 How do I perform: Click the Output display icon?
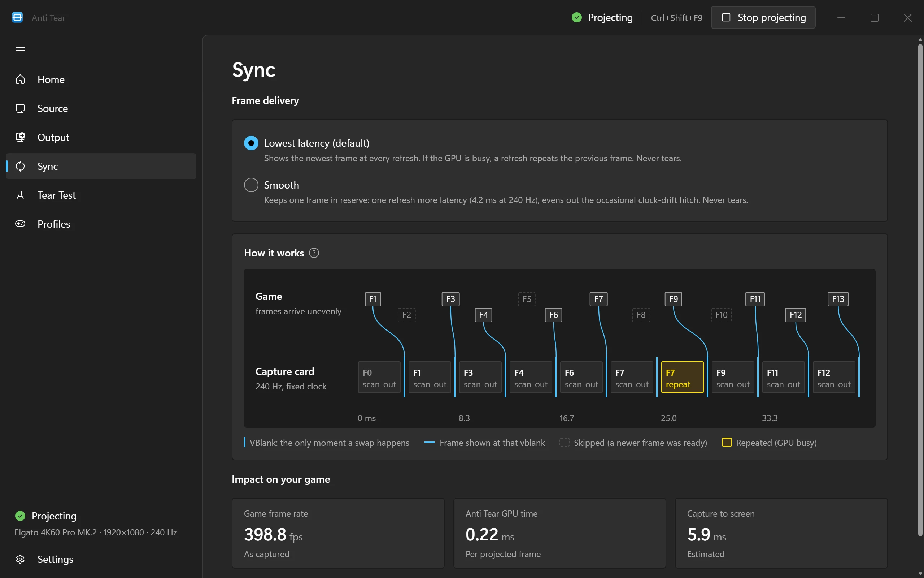20,137
